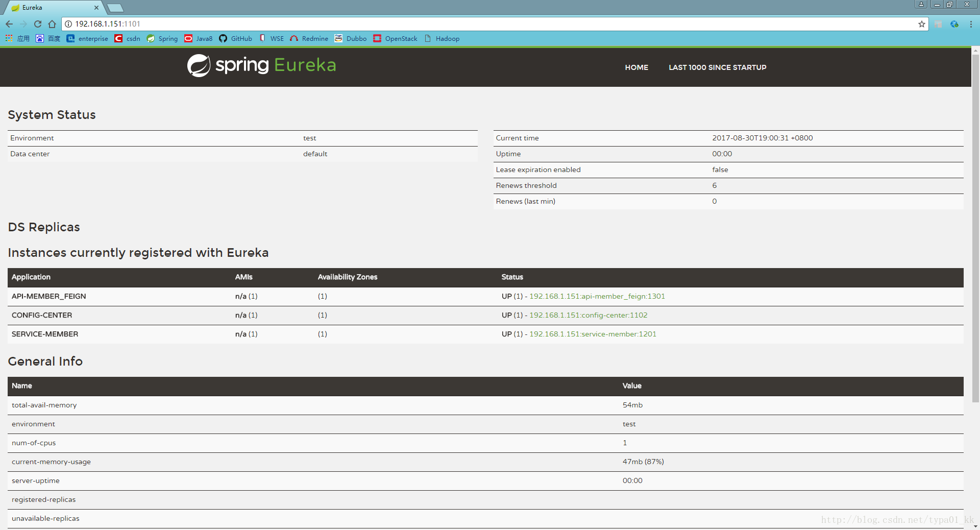Click the current-memory-usage value 47mb (87%)
The width and height of the screenshot is (980, 530).
tap(643, 462)
